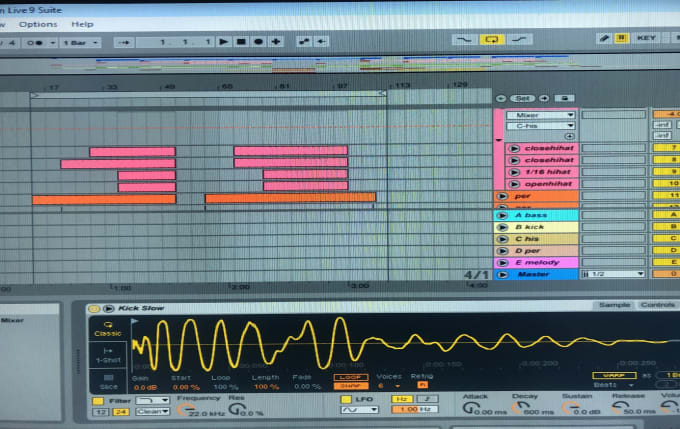680x429 pixels.
Task: Unfold the first closehihat track
Action: click(x=514, y=148)
